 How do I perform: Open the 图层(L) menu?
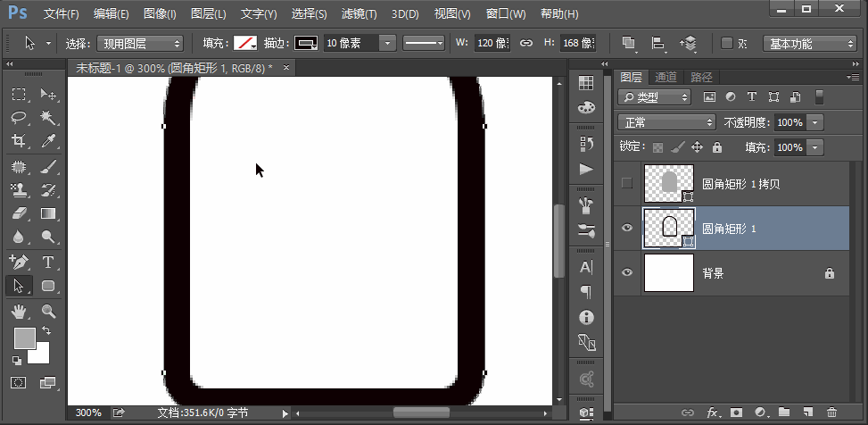(208, 14)
